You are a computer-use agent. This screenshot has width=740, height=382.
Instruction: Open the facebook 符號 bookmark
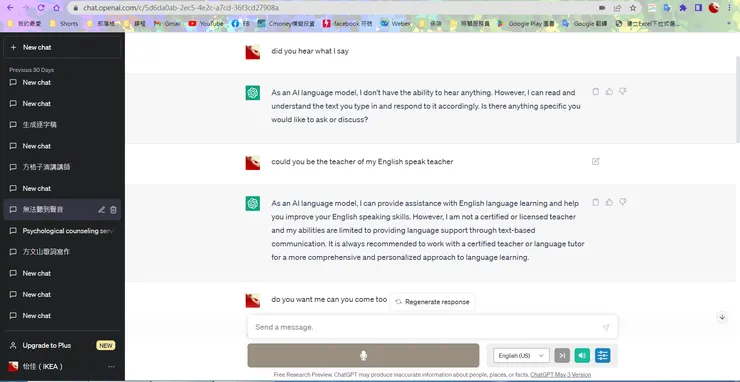[348, 24]
